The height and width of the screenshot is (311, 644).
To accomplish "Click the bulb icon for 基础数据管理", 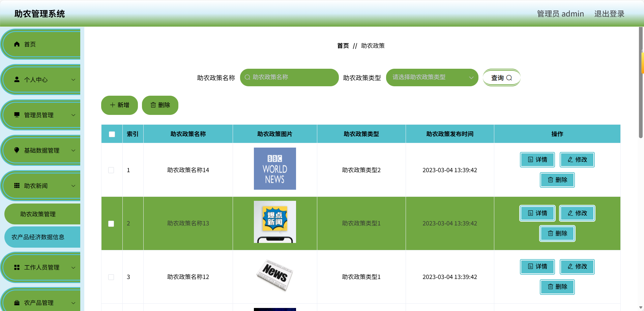I will (x=17, y=150).
